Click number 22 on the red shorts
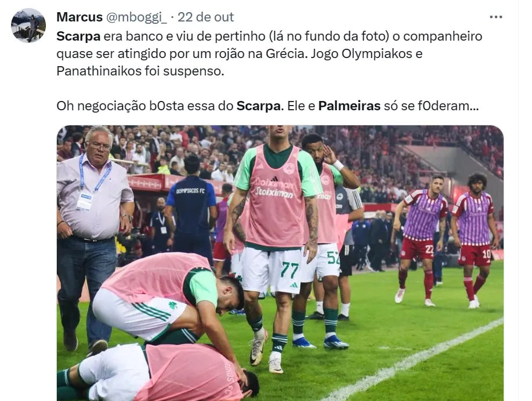The image size is (532, 401). pyautogui.click(x=429, y=250)
